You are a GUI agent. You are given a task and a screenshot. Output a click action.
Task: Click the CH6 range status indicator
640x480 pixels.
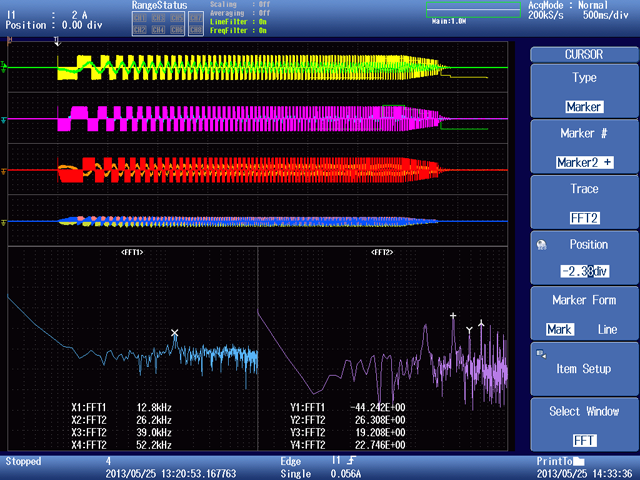(x=177, y=30)
